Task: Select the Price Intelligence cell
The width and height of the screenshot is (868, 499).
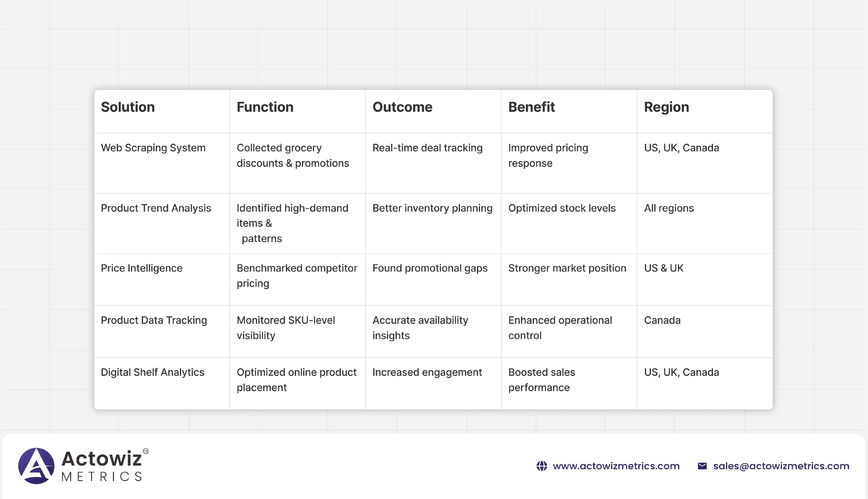Action: tap(142, 268)
